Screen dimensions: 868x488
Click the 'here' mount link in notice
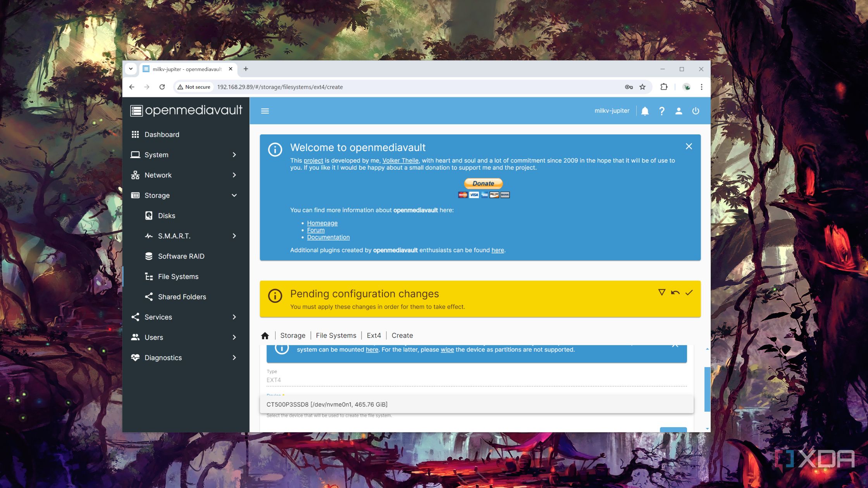coord(372,349)
